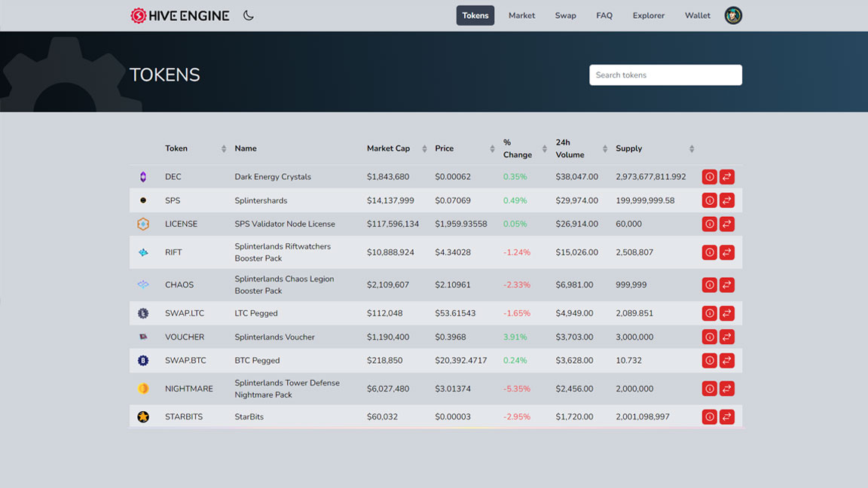Sort table by Market Cap

point(425,149)
